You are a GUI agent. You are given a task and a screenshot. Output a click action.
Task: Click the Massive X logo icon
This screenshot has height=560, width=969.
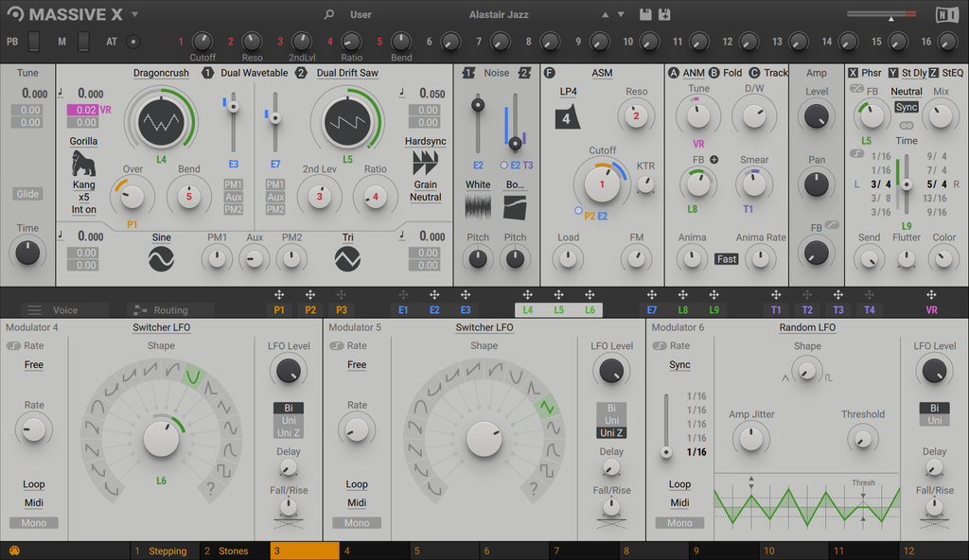15,14
